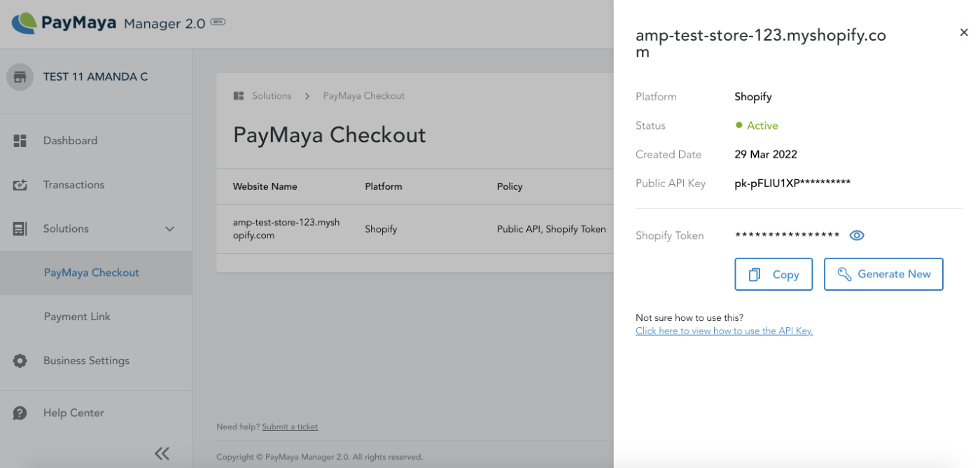The height and width of the screenshot is (468, 980).
Task: Click the store icon beside TEST 11 AMANDA C
Action: click(20, 77)
